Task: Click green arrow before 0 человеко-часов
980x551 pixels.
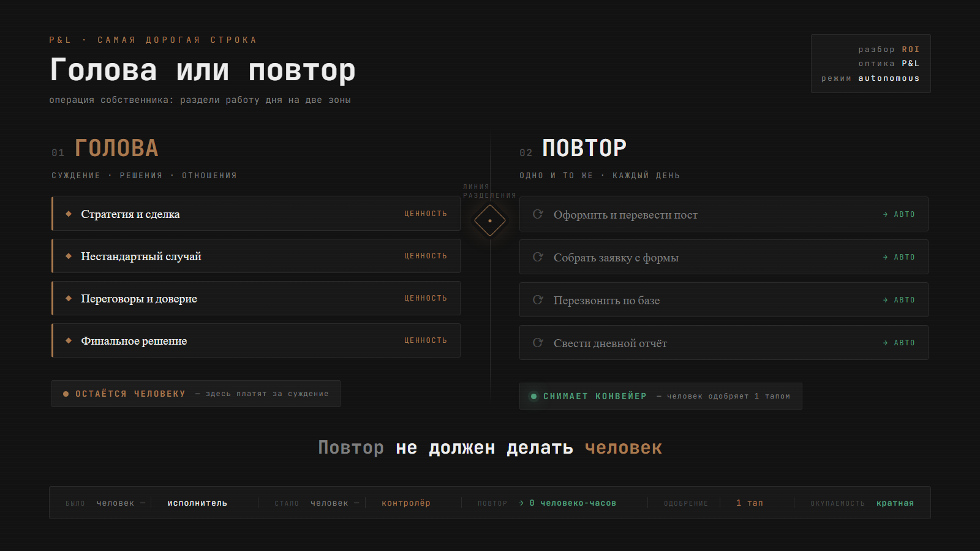Action: (521, 503)
